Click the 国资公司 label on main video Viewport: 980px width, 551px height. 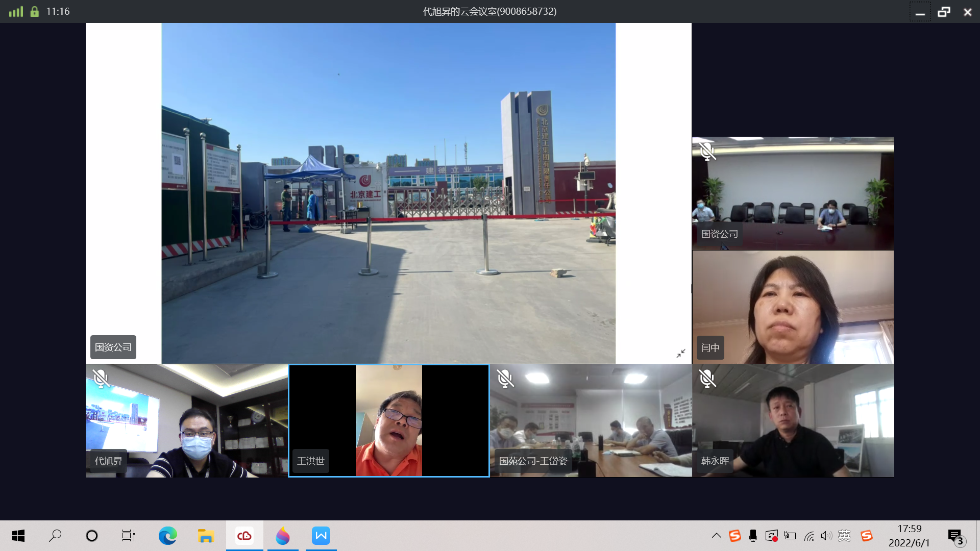pos(113,347)
